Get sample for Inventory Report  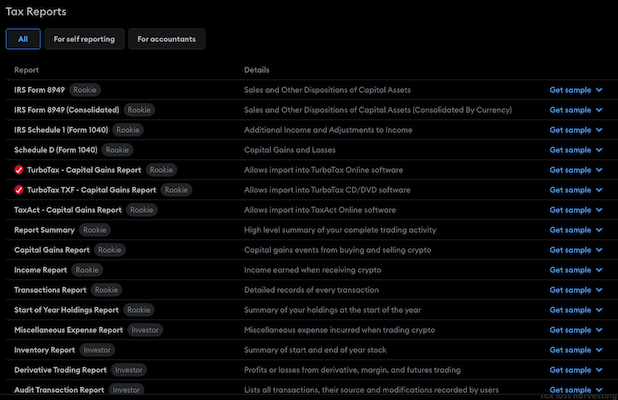[x=570, y=350]
